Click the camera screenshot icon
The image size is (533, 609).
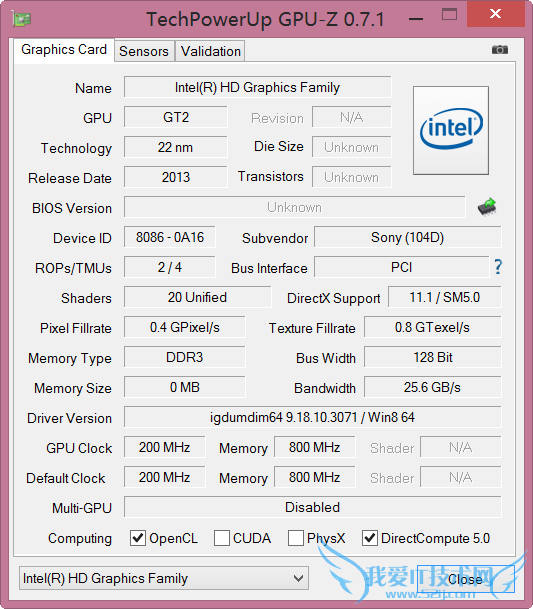tap(500, 50)
